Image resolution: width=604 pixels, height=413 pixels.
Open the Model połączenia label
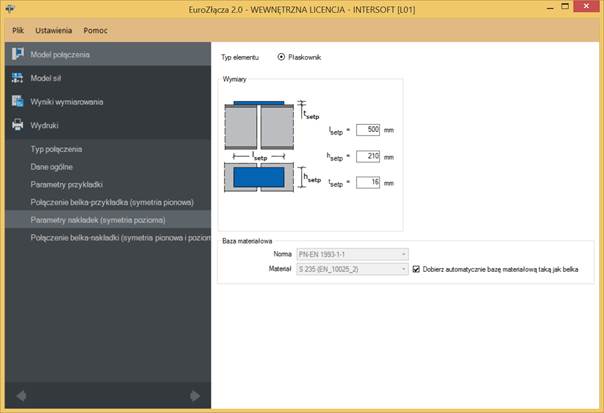point(60,55)
